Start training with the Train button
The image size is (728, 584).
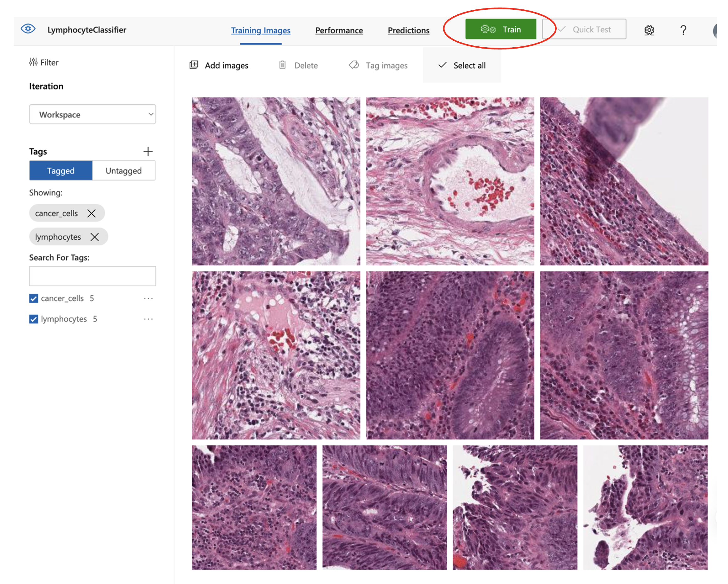[x=501, y=29]
